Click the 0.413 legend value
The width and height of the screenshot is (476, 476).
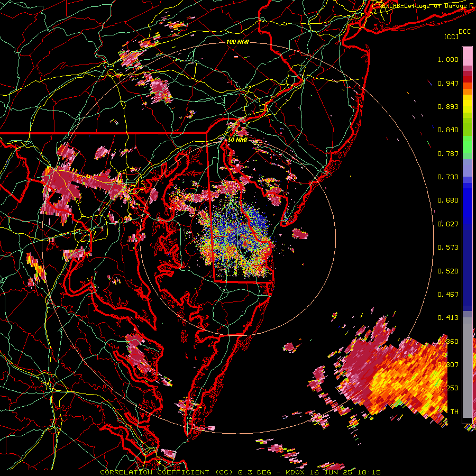(x=448, y=318)
